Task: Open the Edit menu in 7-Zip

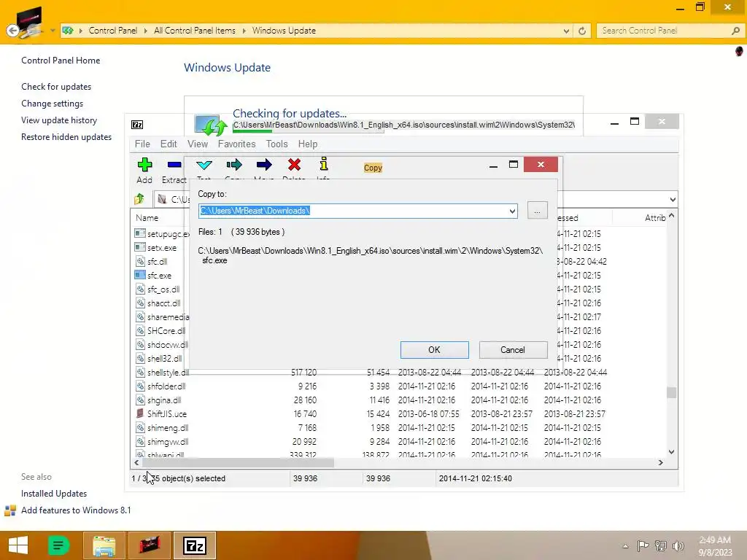Action: tap(169, 144)
